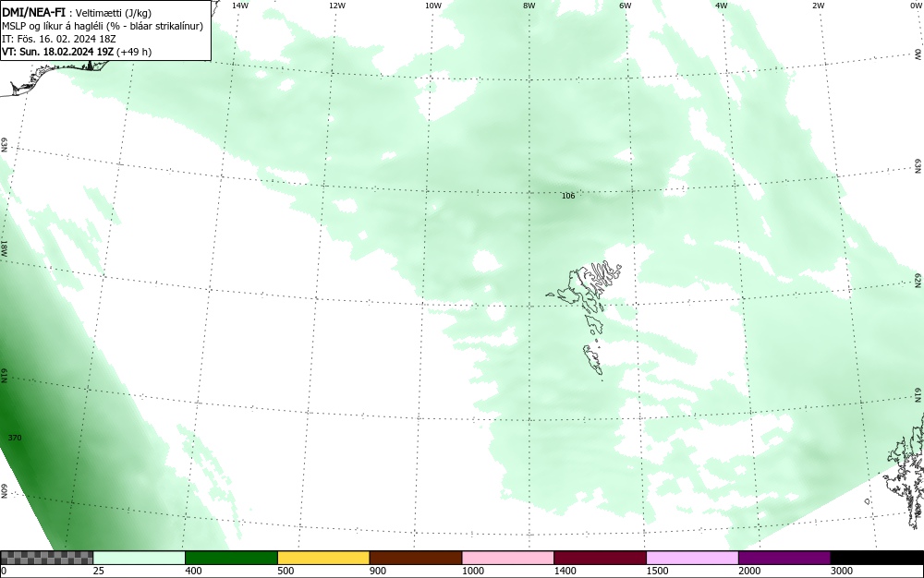The image size is (924, 578).
Task: Click legend tick value 400
Action: pos(193,571)
